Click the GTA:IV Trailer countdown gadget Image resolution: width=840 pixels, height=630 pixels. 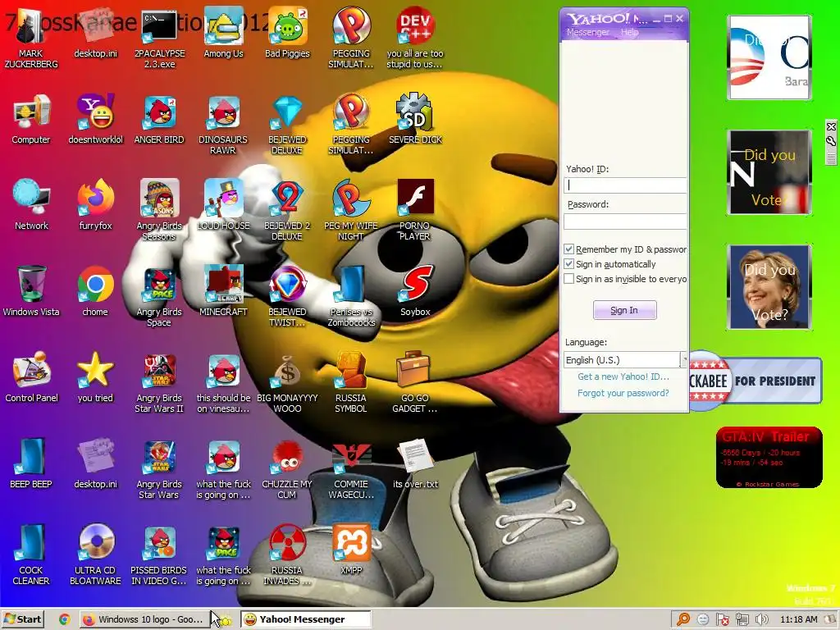769,458
